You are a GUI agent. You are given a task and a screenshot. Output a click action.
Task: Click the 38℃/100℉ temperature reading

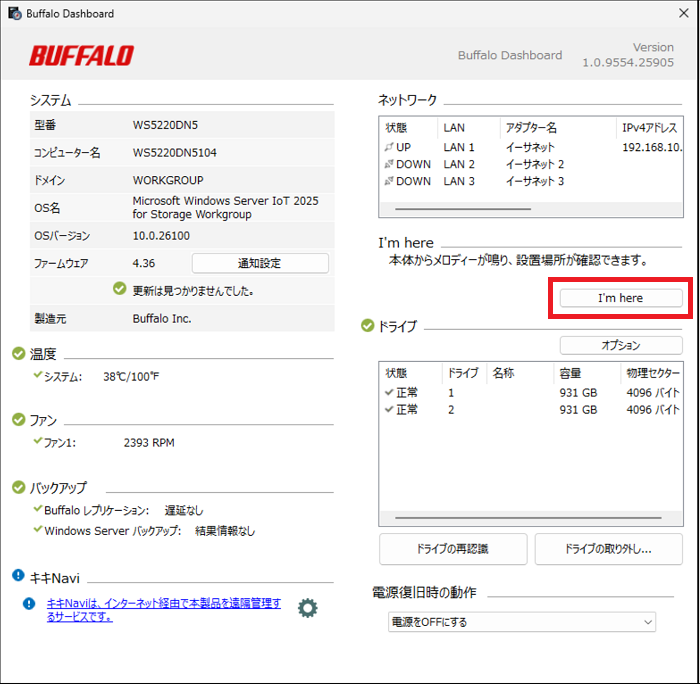131,377
